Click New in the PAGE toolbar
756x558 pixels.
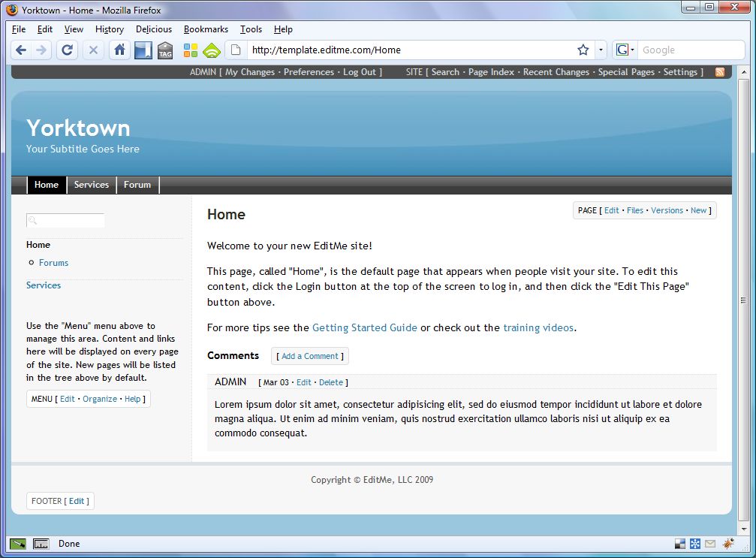pos(698,211)
